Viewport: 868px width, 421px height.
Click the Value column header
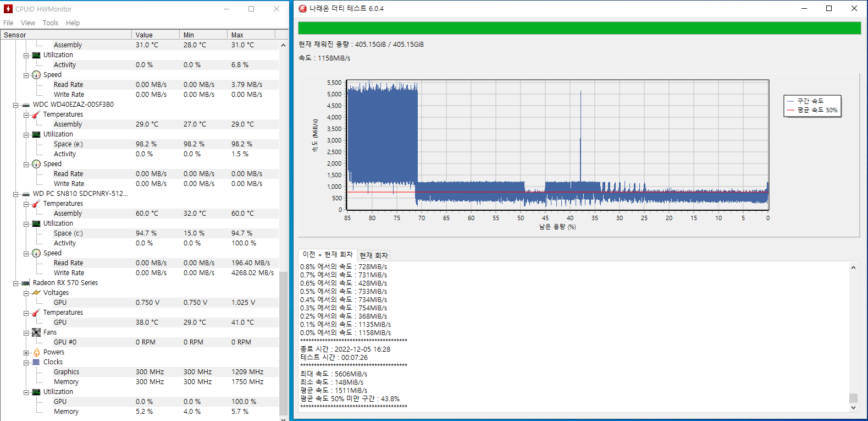click(x=156, y=35)
